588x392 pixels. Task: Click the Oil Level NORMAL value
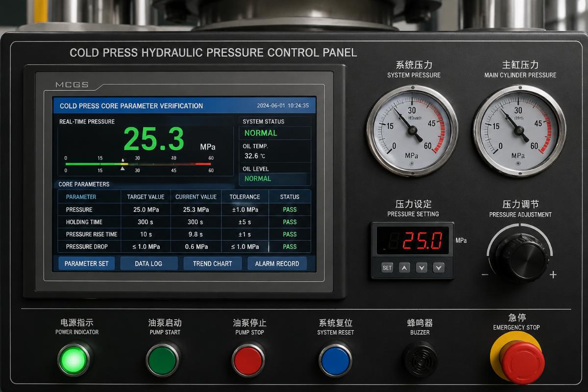click(258, 178)
